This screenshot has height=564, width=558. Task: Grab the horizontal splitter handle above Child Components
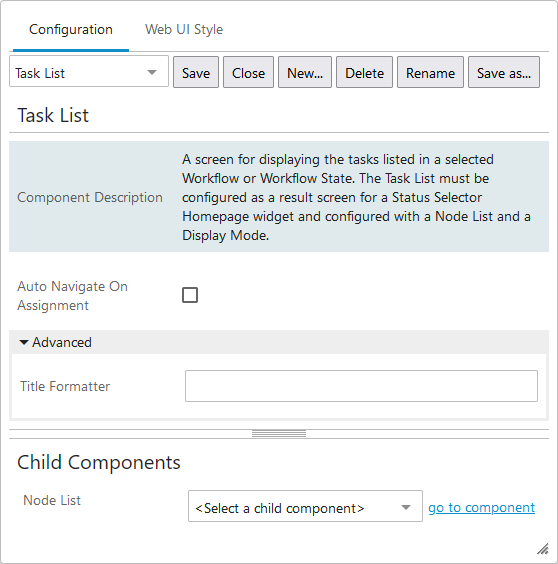coord(279,434)
